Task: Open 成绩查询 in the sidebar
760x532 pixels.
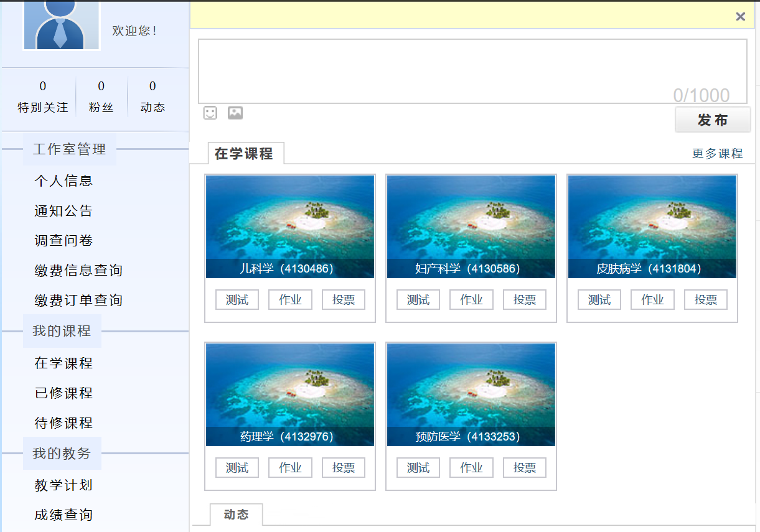Action: (x=63, y=515)
